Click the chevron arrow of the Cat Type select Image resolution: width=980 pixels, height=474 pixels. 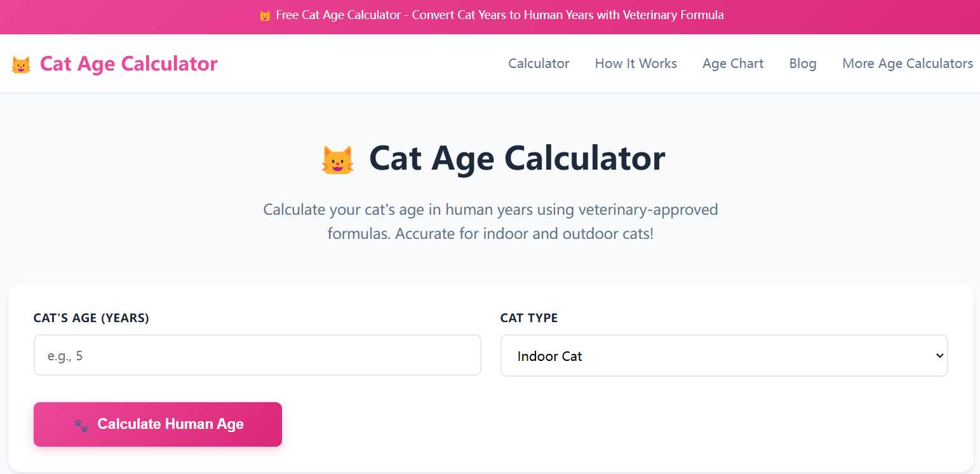point(940,356)
